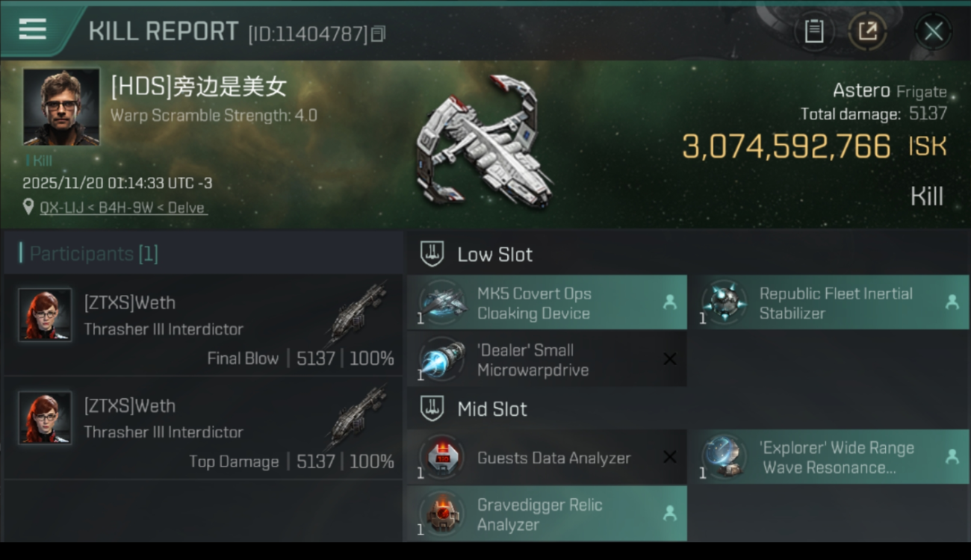The width and height of the screenshot is (971, 560).
Task: Copy the kill report ID
Action: [379, 34]
